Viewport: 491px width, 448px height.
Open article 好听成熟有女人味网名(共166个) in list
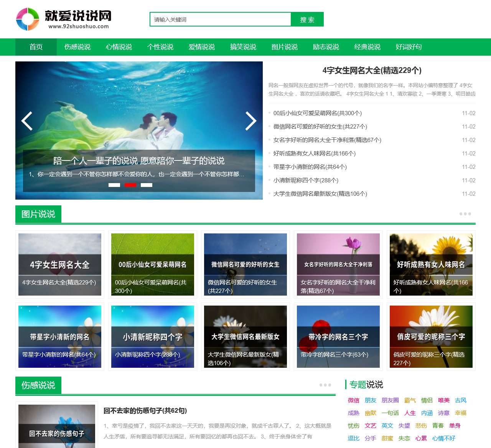315,154
